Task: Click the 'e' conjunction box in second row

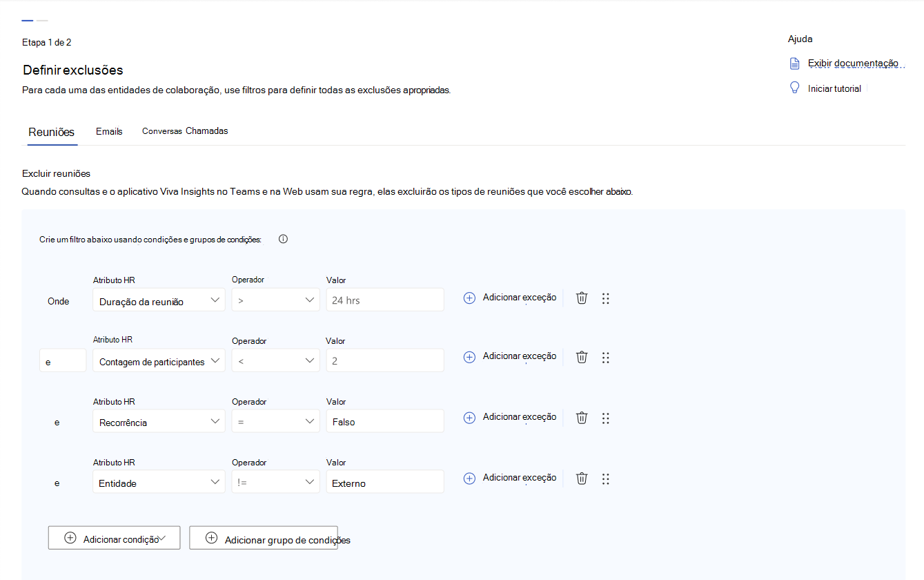Action: point(63,360)
